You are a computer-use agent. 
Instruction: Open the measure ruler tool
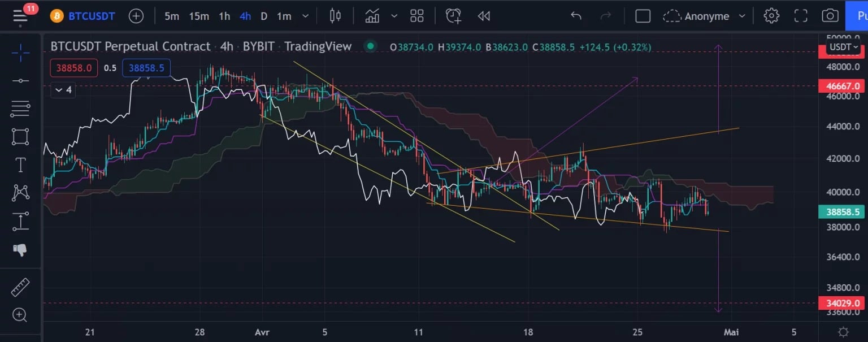[20, 288]
